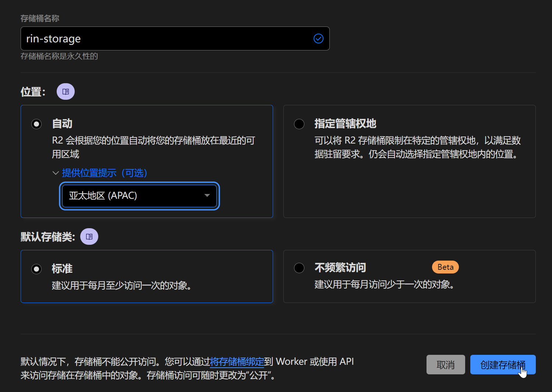
Task: Click the green checkmark in the bucket name field
Action: tap(318, 38)
